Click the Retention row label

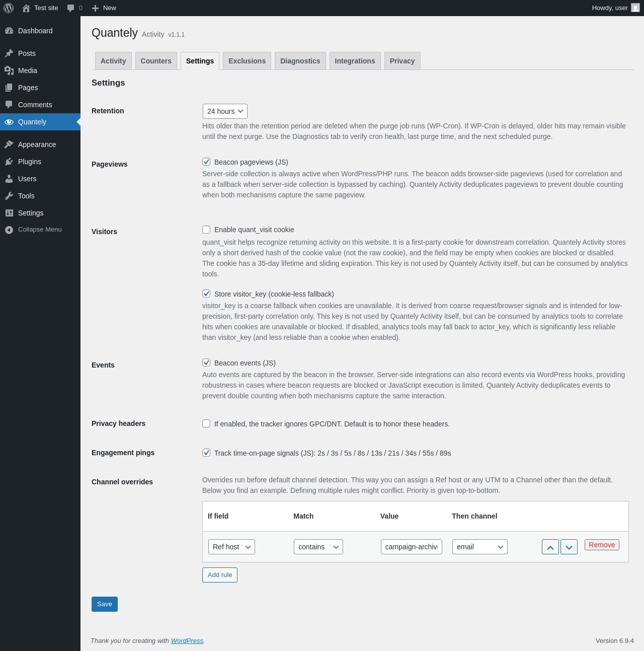pyautogui.click(x=108, y=111)
